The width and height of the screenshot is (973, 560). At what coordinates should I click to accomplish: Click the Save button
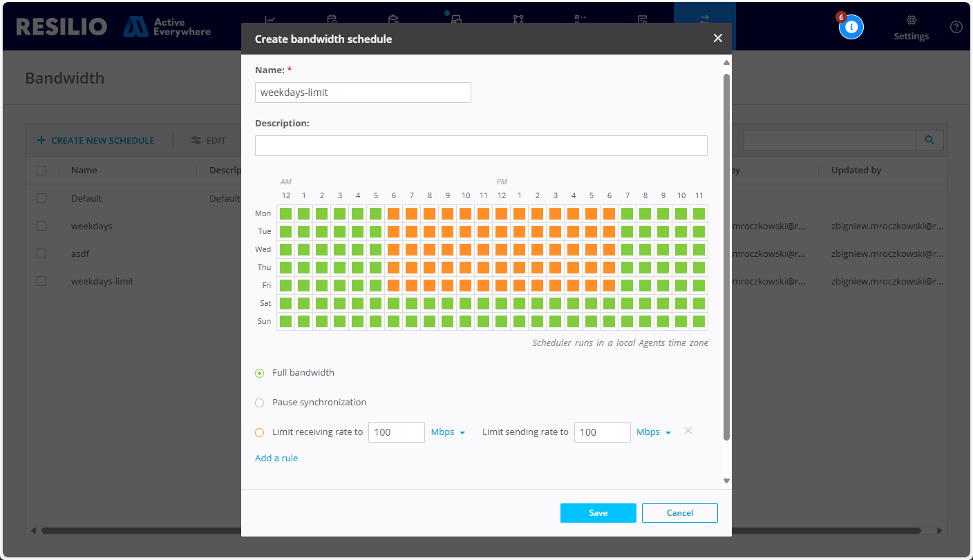tap(598, 513)
